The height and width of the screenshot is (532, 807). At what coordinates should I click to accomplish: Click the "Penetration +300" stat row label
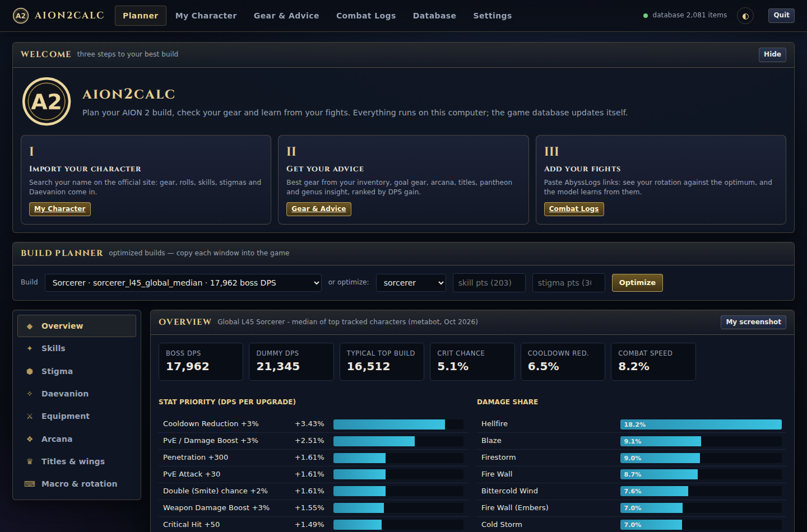click(196, 458)
